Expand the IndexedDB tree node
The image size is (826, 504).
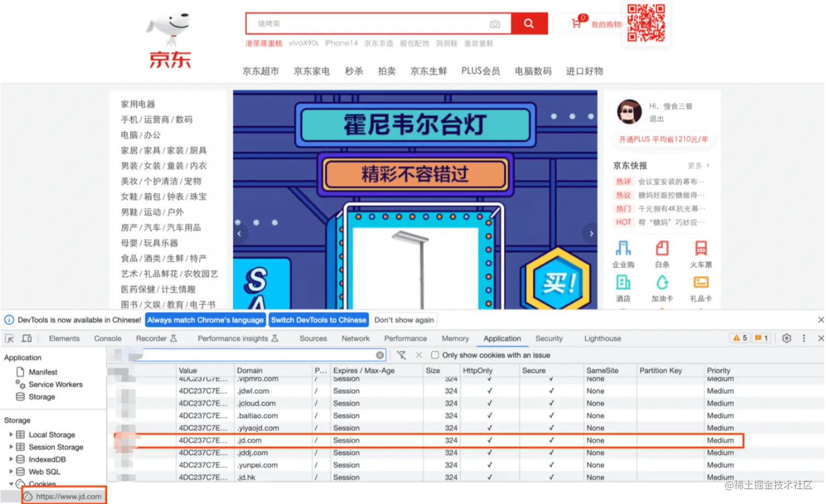pyautogui.click(x=11, y=459)
